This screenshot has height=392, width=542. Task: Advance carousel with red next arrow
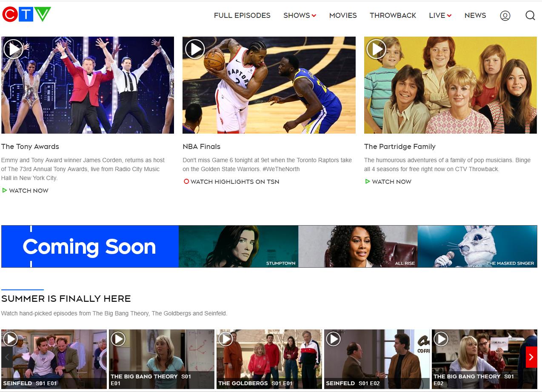(x=531, y=357)
